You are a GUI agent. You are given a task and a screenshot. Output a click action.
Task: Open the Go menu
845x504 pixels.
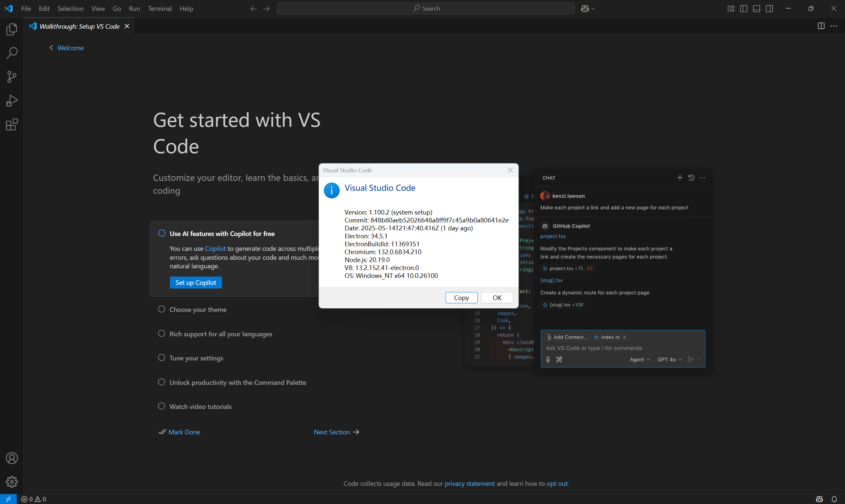(117, 9)
